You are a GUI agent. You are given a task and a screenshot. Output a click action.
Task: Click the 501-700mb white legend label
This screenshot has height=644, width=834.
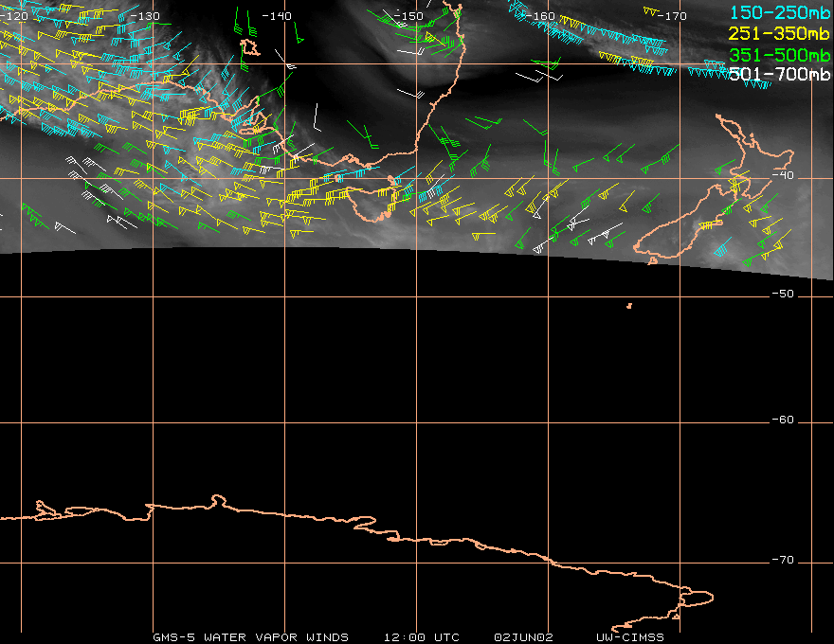pos(779,75)
